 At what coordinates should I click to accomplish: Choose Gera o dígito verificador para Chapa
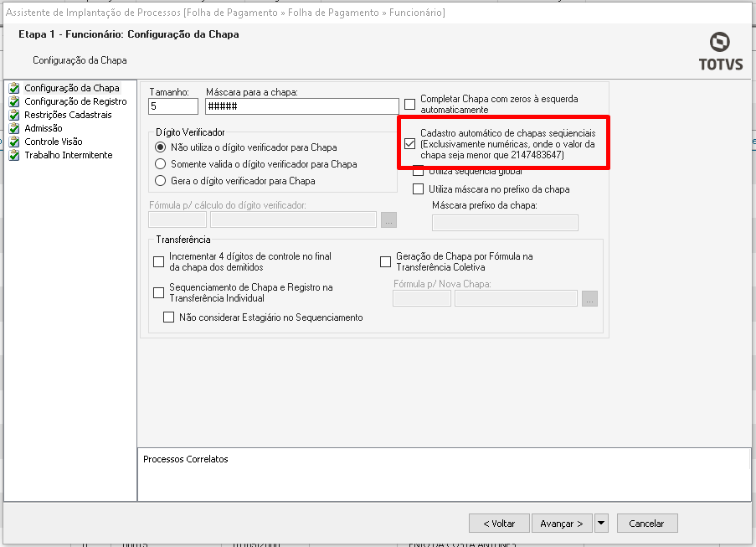(x=160, y=181)
